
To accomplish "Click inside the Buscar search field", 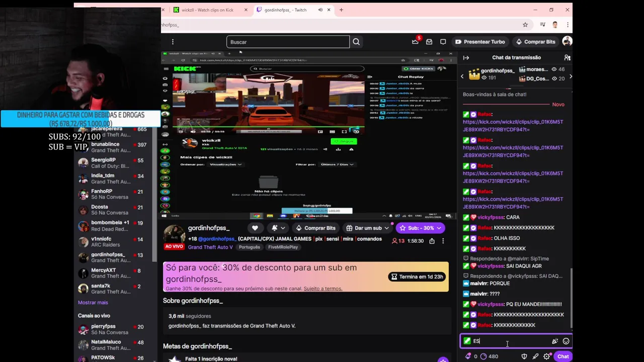I will (288, 42).
